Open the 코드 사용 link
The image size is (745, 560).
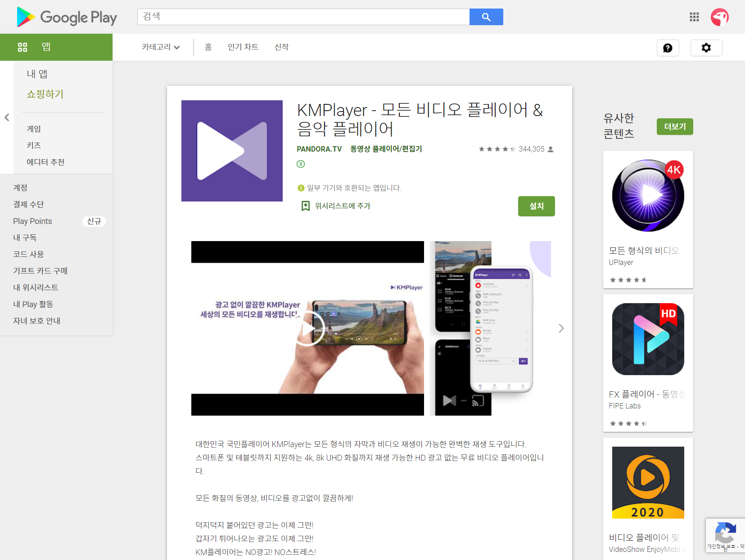28,254
